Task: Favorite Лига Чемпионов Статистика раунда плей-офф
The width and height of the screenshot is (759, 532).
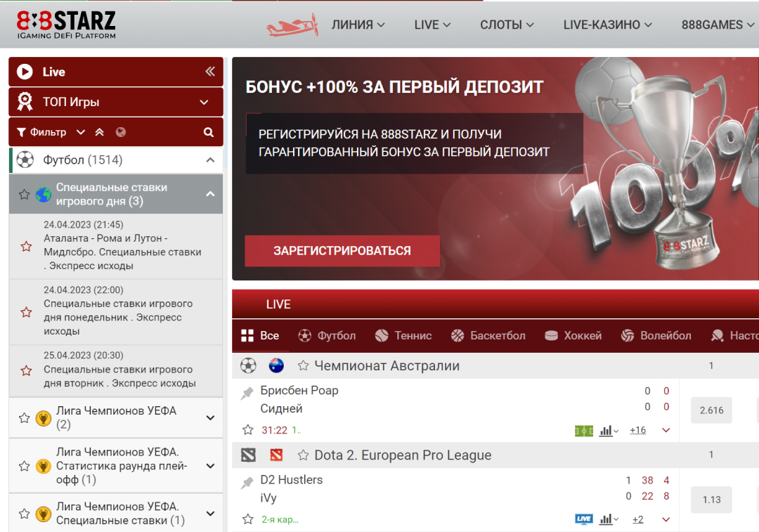Action: tap(24, 466)
